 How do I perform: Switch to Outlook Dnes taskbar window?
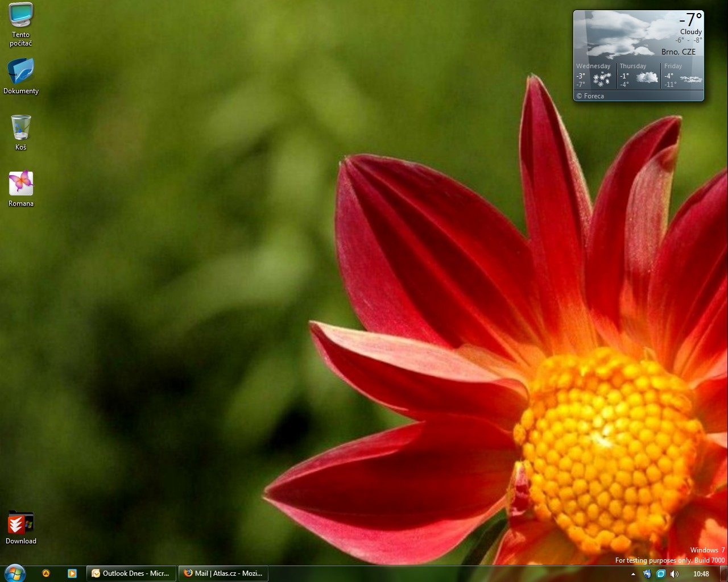131,573
